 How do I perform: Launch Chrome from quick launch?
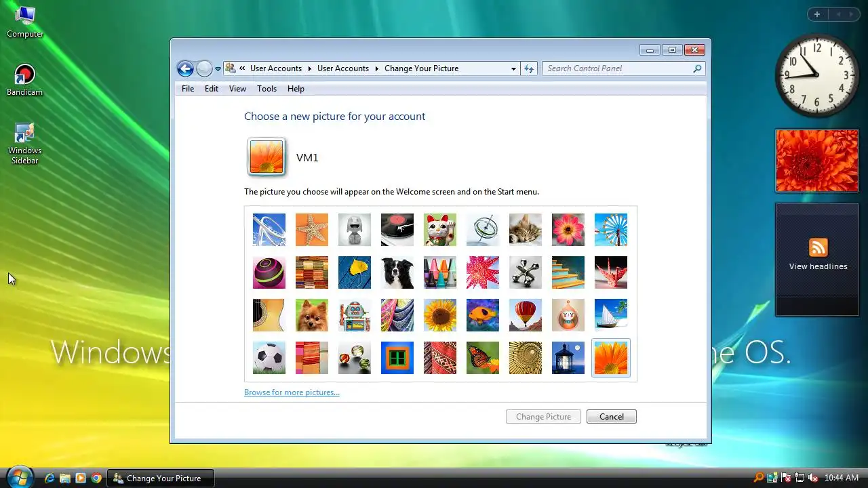(96, 479)
